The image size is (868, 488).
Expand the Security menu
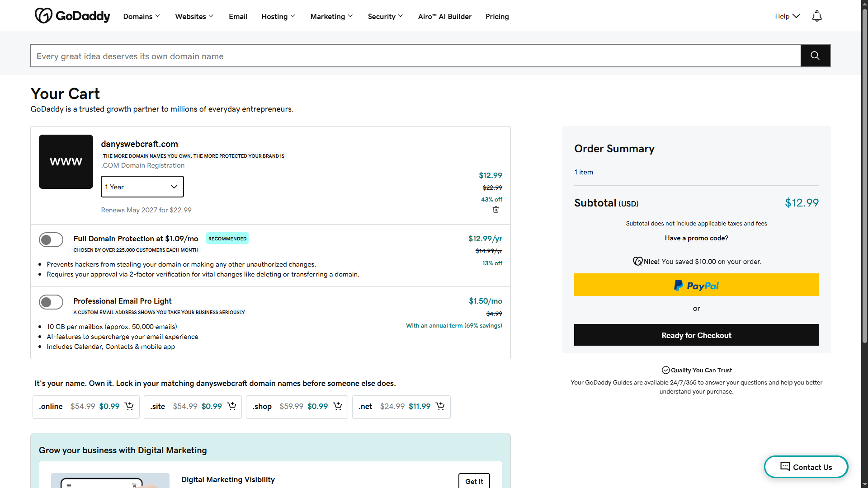386,16
